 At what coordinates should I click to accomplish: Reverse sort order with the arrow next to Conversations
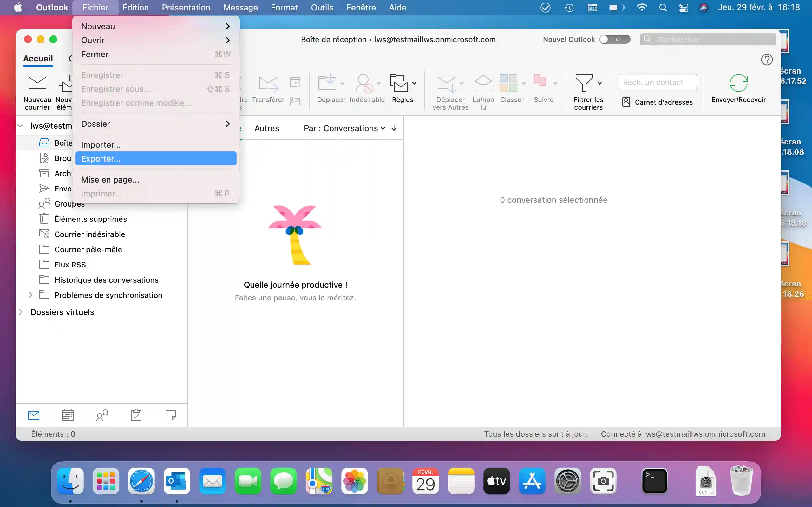click(394, 128)
